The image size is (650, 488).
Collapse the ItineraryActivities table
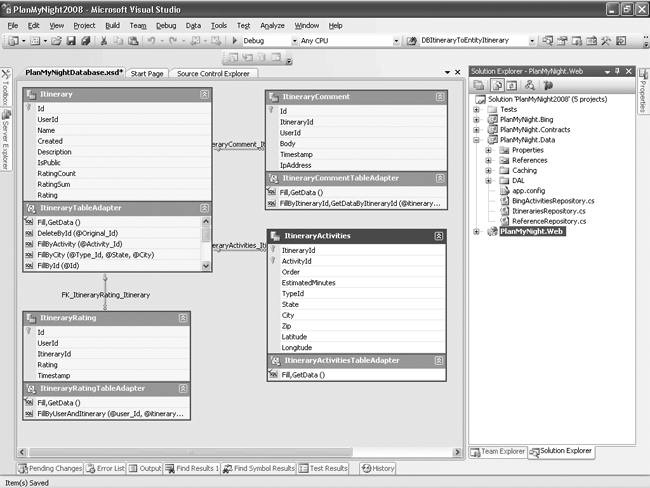tap(439, 236)
